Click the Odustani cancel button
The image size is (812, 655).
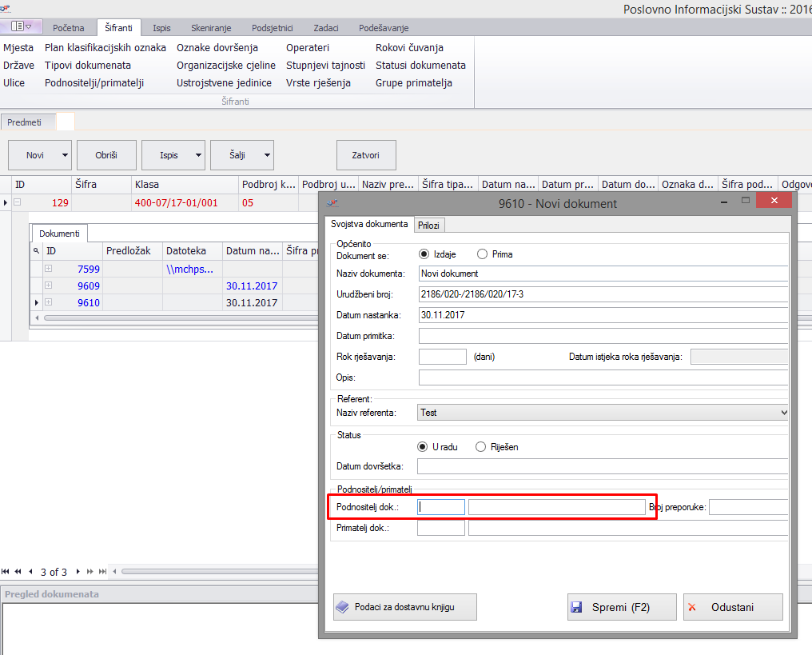[x=732, y=607]
